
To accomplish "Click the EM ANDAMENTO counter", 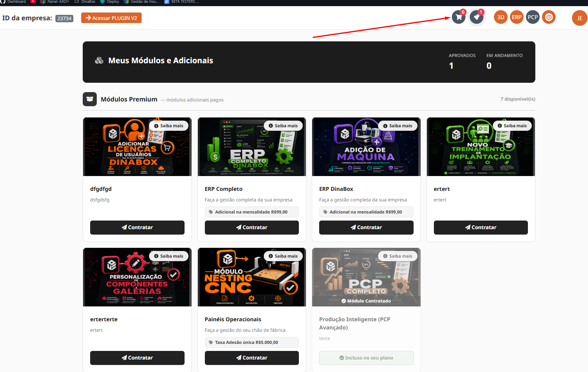I will pyautogui.click(x=505, y=62).
